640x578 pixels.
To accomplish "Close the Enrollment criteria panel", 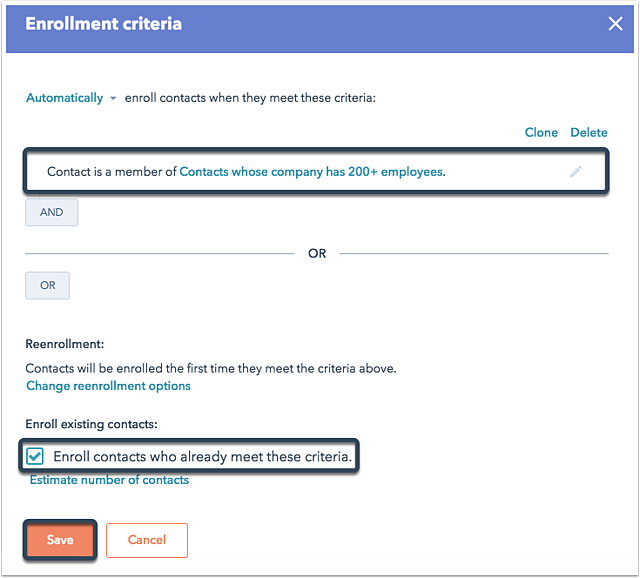I will 615,24.
